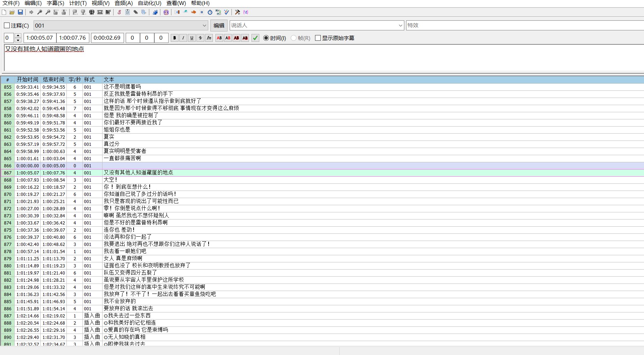Zoom video out with the magnifier minus icon

[x=48, y=12]
